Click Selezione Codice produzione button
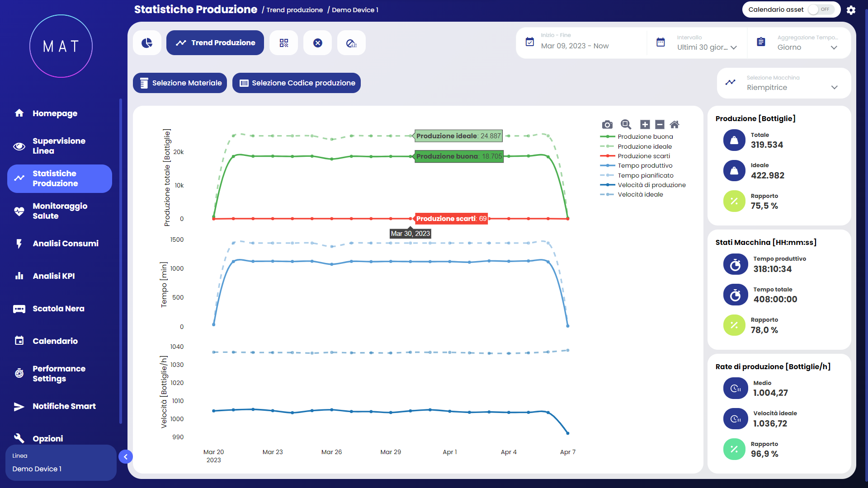868x488 pixels. click(x=297, y=83)
